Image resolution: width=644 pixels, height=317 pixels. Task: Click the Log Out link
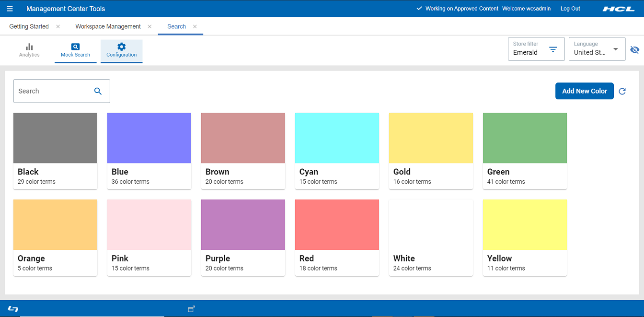click(570, 9)
